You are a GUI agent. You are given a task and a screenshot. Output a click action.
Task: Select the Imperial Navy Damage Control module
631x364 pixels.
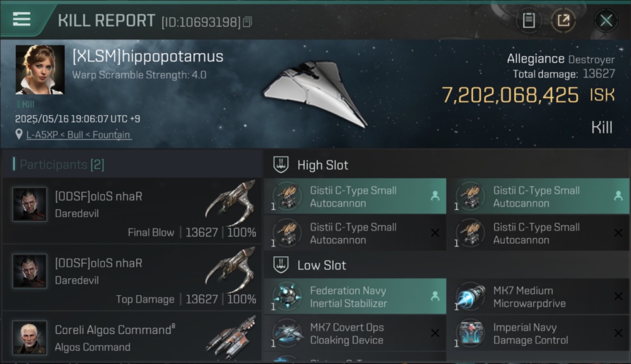coord(538,333)
